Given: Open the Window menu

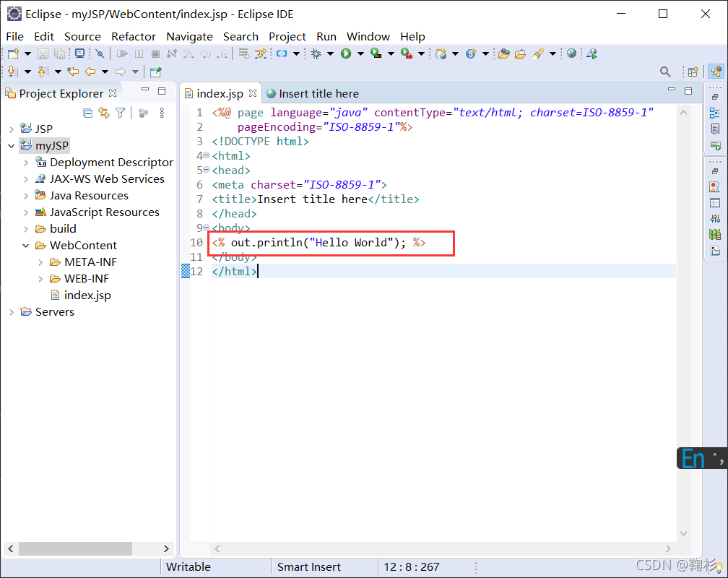Looking at the screenshot, I should [368, 36].
